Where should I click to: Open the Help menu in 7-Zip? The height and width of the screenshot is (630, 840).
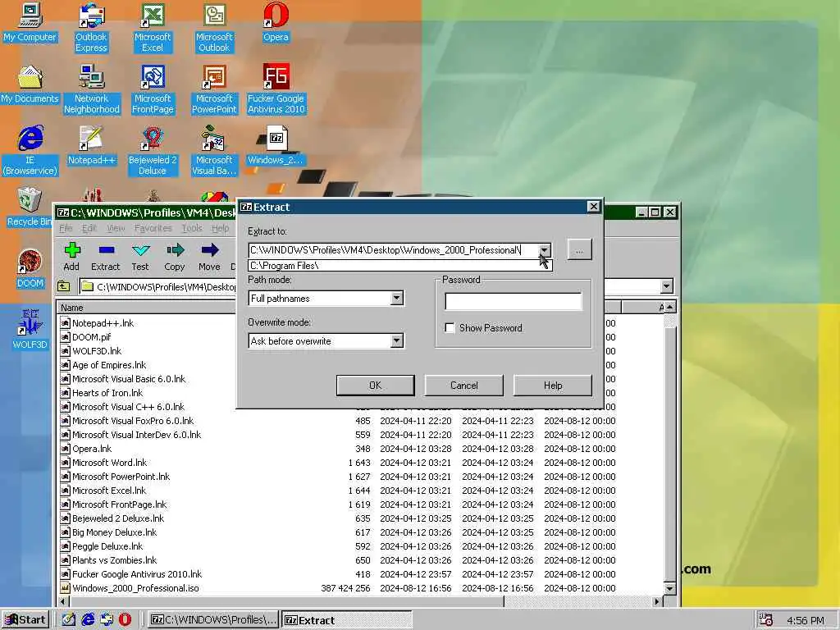pyautogui.click(x=220, y=228)
